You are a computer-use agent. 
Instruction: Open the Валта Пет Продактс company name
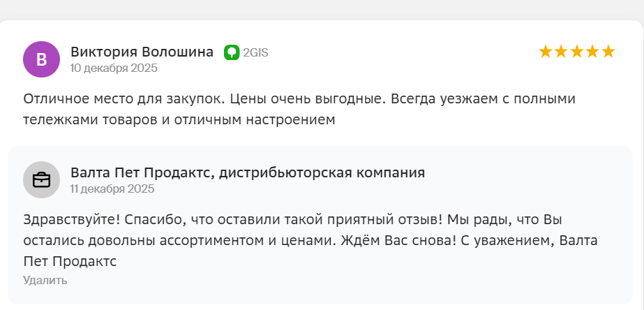click(x=248, y=172)
